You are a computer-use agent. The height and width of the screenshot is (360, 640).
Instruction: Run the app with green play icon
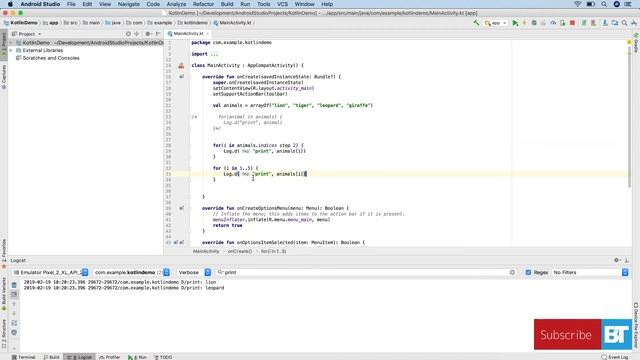(515, 23)
